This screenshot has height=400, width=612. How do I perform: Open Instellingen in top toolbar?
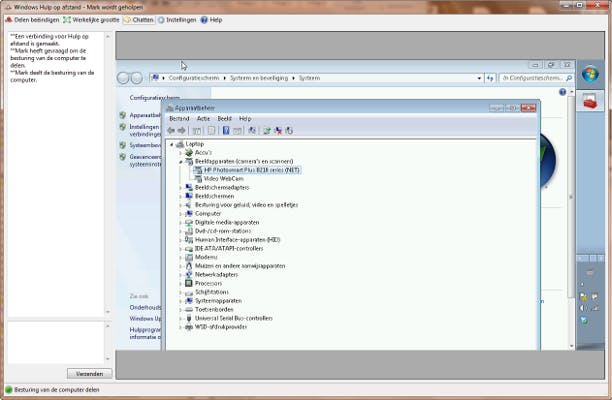point(177,20)
